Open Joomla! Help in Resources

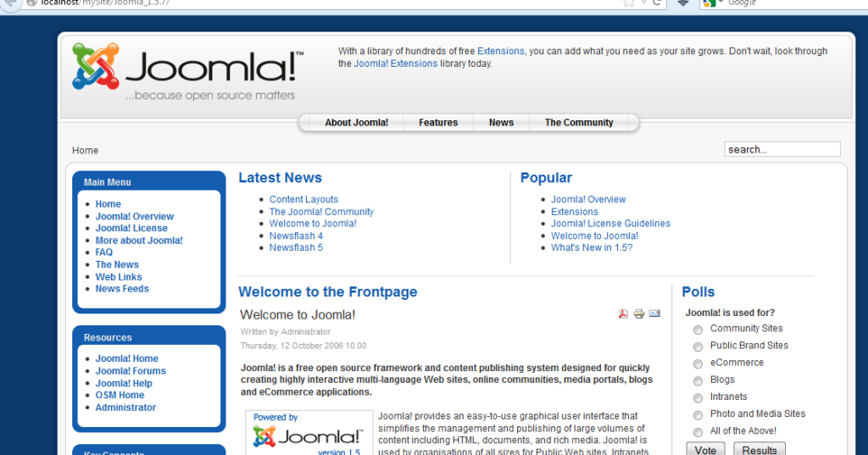pyautogui.click(x=124, y=383)
